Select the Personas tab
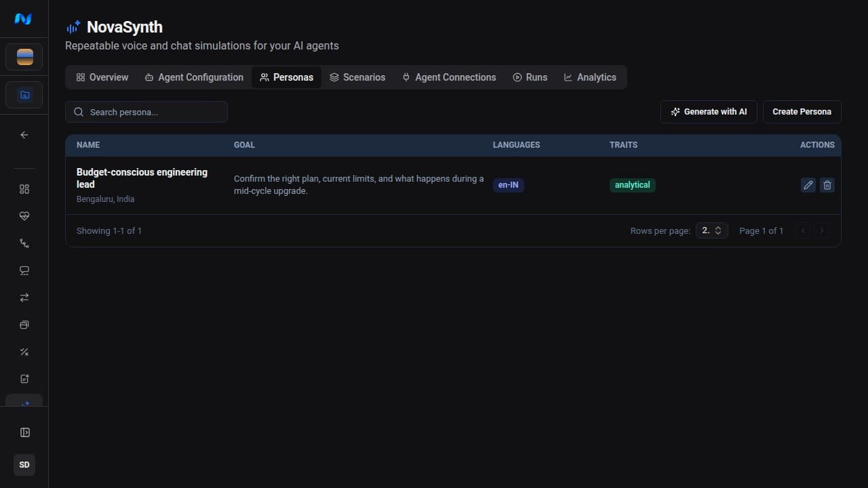 [286, 77]
